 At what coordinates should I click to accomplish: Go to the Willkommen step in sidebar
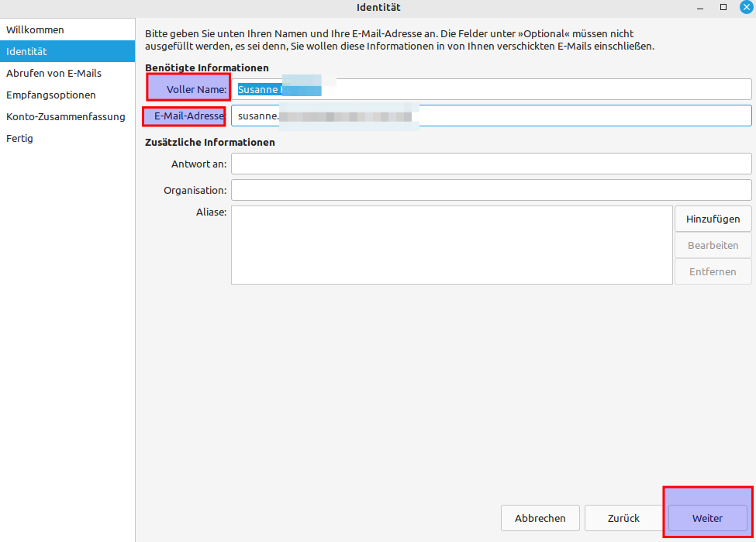coord(36,29)
